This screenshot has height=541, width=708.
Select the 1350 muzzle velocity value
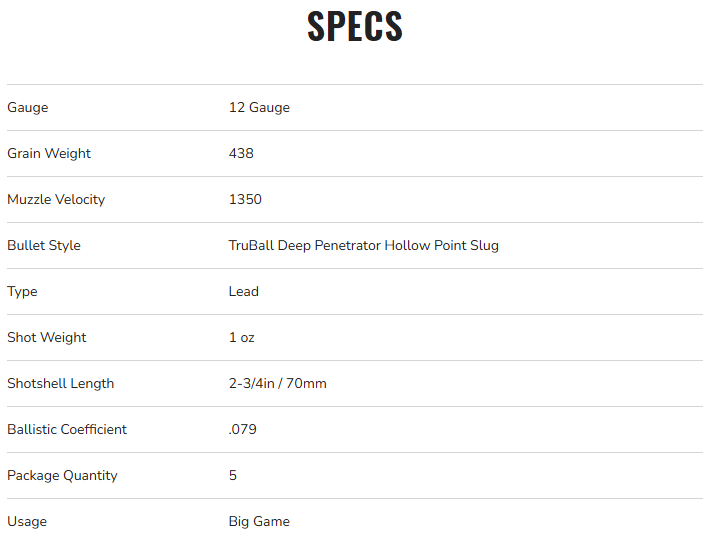point(245,200)
